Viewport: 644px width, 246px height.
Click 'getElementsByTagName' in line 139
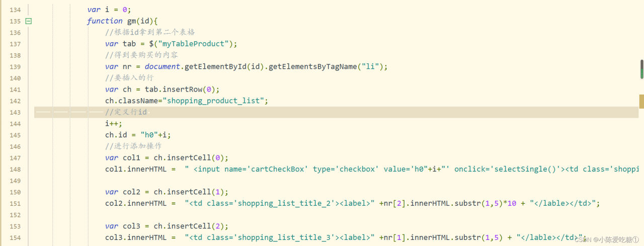click(x=312, y=66)
